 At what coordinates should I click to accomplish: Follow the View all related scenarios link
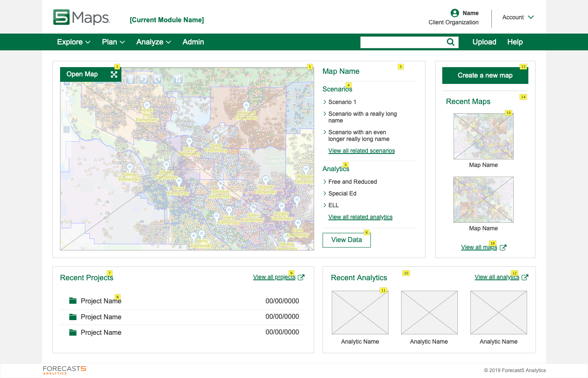pos(361,151)
